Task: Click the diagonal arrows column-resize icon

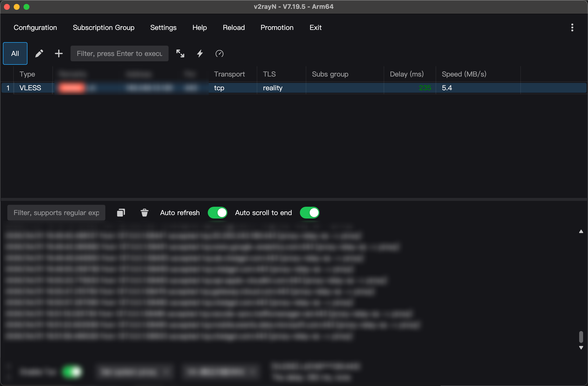Action: point(180,53)
